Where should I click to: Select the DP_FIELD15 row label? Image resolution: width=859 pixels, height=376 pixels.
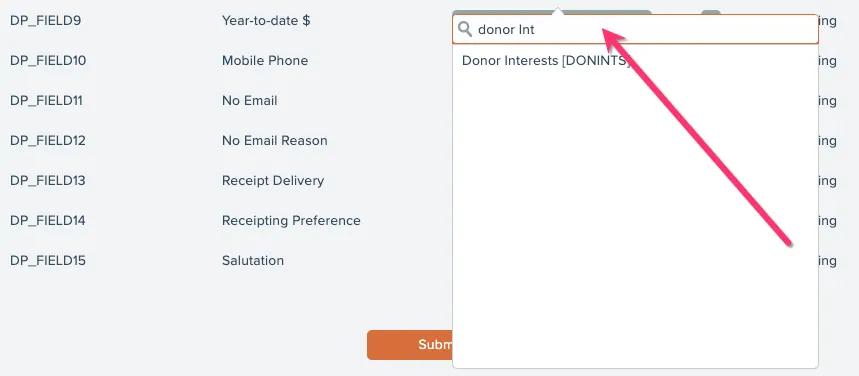pos(48,261)
